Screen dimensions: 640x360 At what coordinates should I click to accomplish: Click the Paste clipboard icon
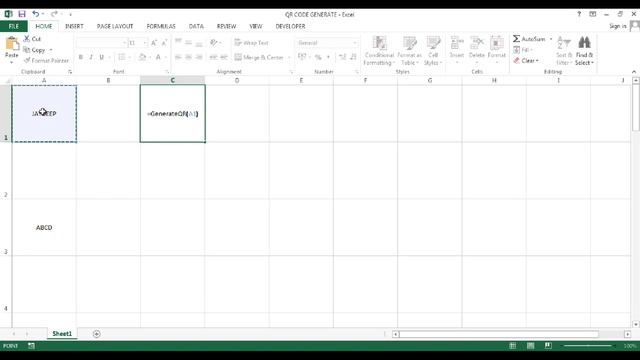click(12, 43)
